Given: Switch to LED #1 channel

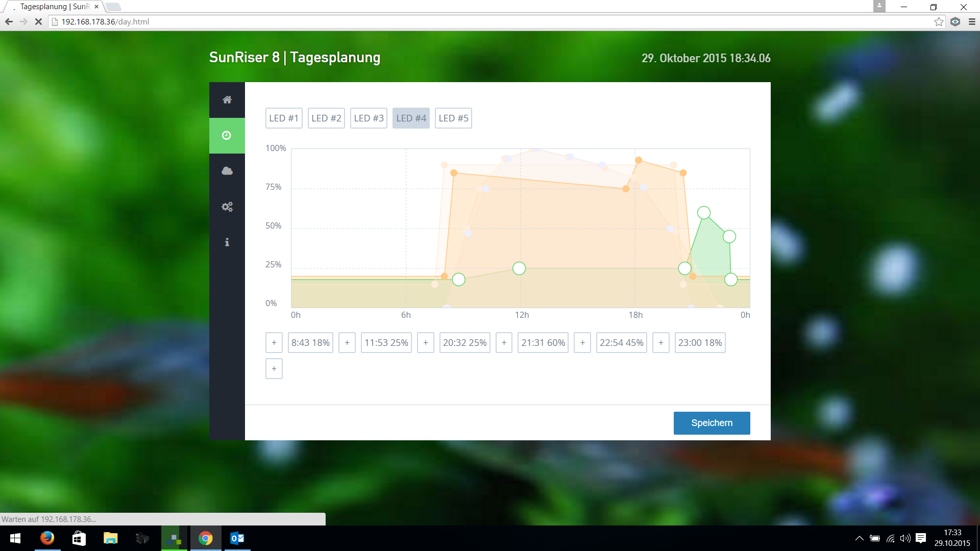Looking at the screenshot, I should [284, 118].
